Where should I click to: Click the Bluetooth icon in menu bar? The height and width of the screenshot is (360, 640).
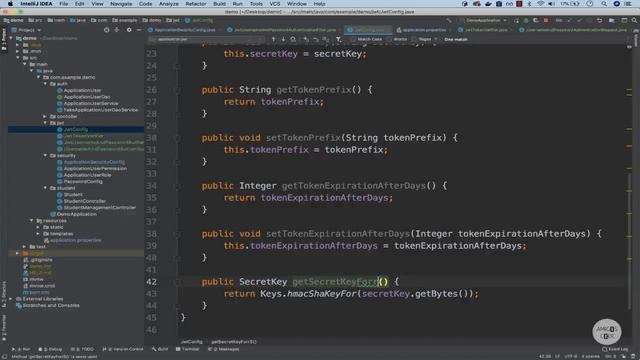(x=529, y=4)
